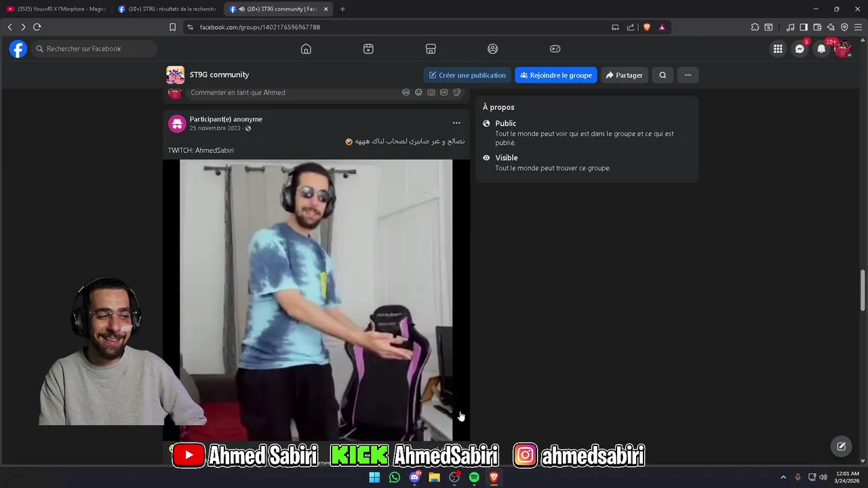Open post options three-dot menu
The height and width of the screenshot is (488, 868).
tap(456, 123)
